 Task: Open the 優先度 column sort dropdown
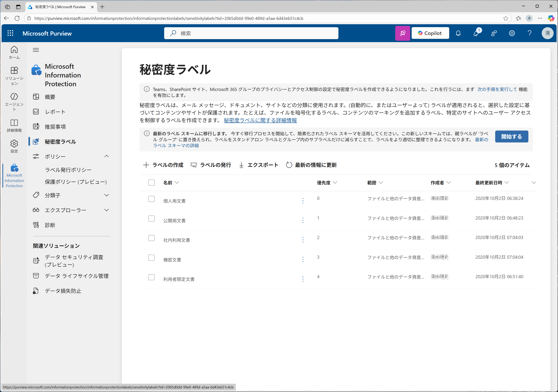pos(336,183)
